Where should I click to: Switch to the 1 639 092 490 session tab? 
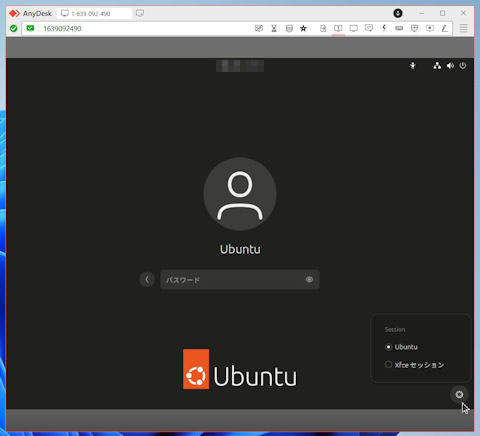click(x=95, y=13)
